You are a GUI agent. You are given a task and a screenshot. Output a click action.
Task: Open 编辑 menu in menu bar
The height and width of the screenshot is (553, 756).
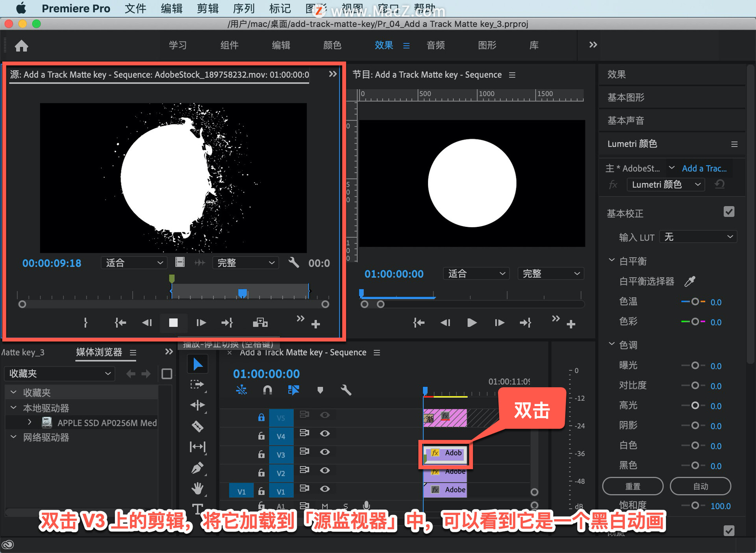(171, 8)
